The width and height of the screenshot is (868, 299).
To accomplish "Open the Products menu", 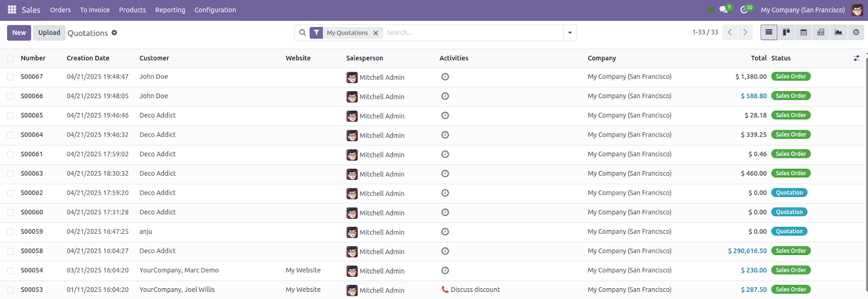I will click(132, 10).
